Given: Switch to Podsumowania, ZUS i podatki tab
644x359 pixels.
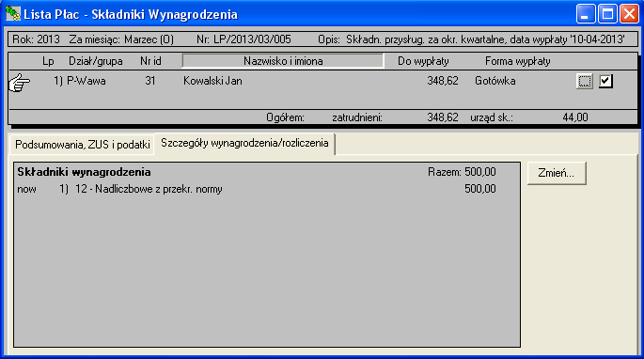Looking at the screenshot, I should 82,145.
